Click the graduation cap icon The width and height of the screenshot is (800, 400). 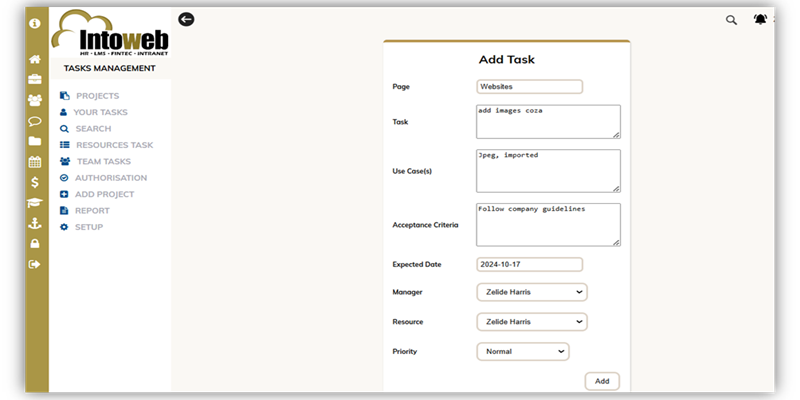click(35, 203)
